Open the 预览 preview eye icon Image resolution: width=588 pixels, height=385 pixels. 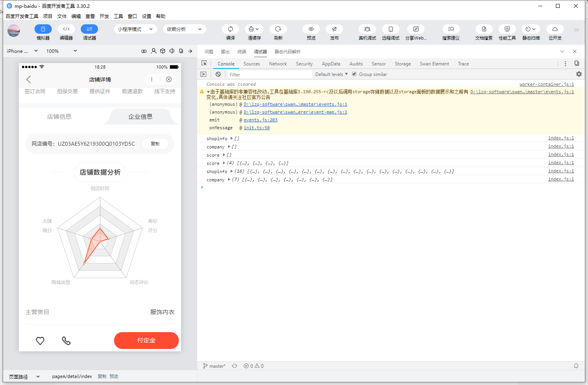(311, 29)
